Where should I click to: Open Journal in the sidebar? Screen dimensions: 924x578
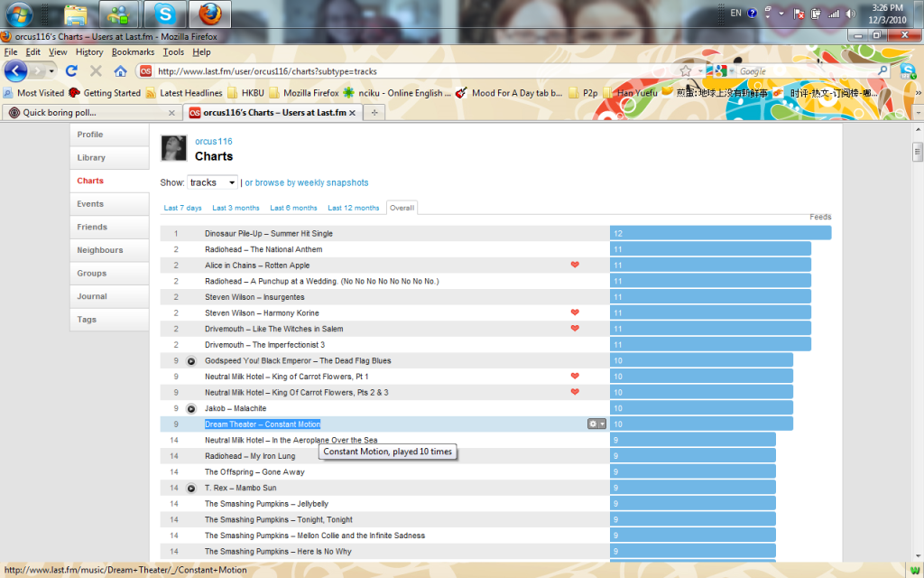(109, 296)
